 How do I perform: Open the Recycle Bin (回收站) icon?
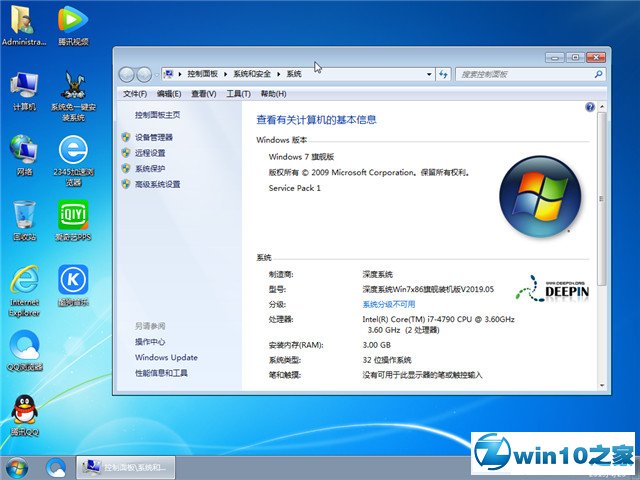point(24,220)
